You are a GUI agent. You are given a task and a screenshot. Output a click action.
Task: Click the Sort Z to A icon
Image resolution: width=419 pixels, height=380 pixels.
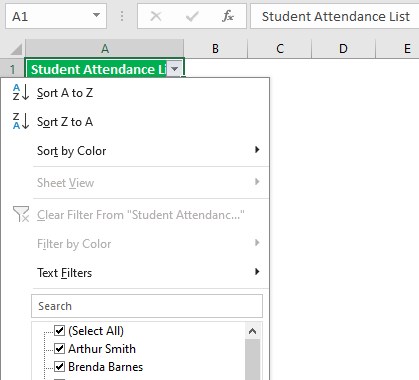coord(21,121)
